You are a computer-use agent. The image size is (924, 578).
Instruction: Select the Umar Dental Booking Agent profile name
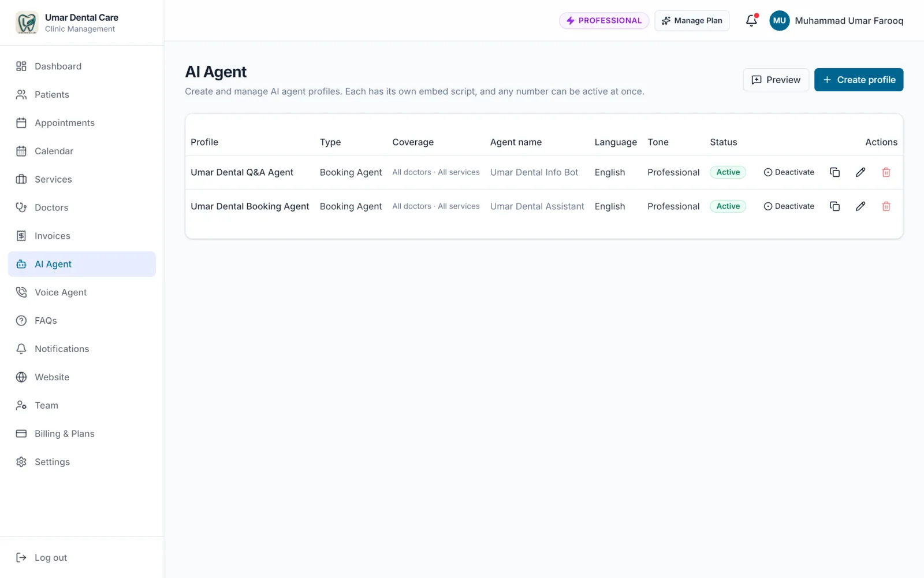point(250,206)
